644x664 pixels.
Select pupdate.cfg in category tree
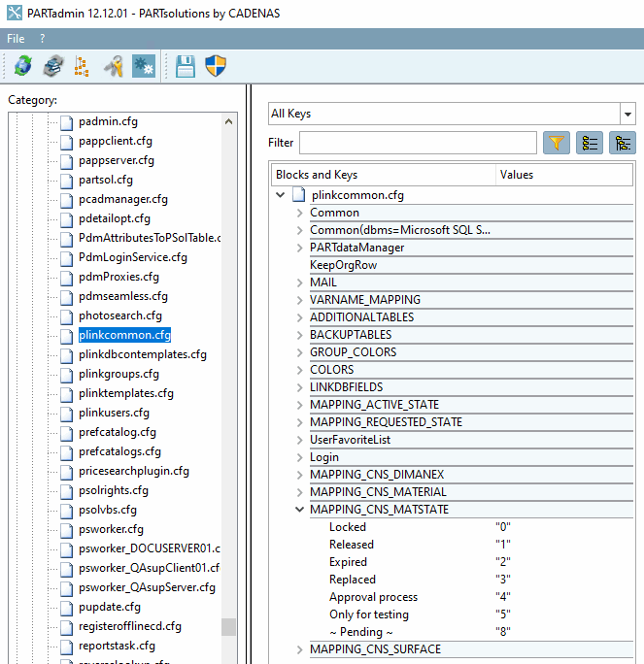click(110, 607)
